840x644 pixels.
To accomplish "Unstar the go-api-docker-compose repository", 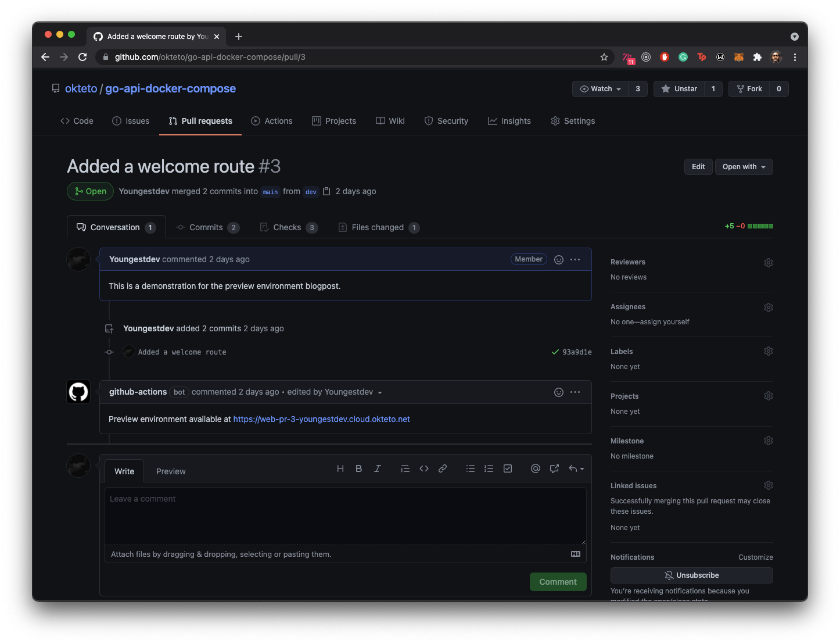I will pyautogui.click(x=679, y=89).
